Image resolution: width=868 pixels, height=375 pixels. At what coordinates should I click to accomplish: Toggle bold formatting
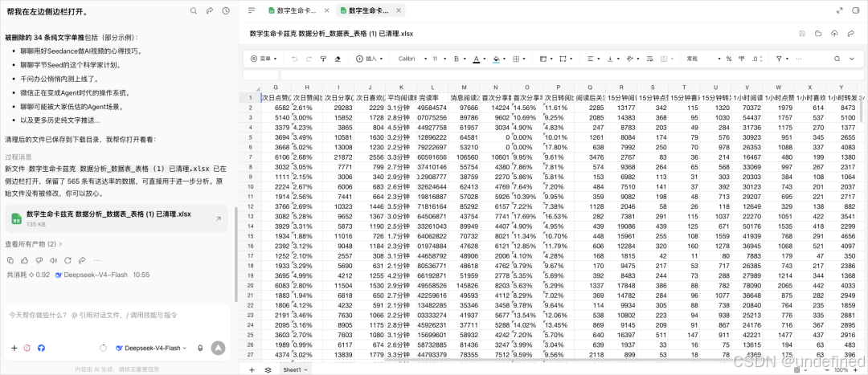pos(457,59)
